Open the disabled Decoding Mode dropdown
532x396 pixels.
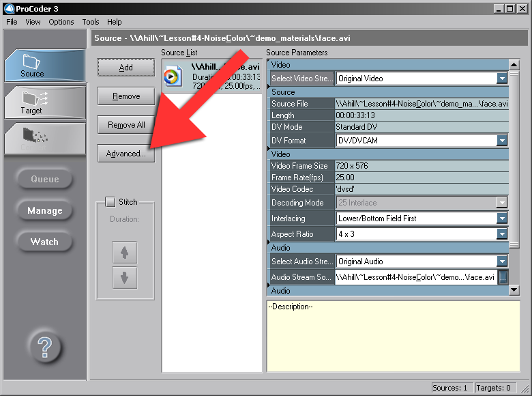point(502,203)
